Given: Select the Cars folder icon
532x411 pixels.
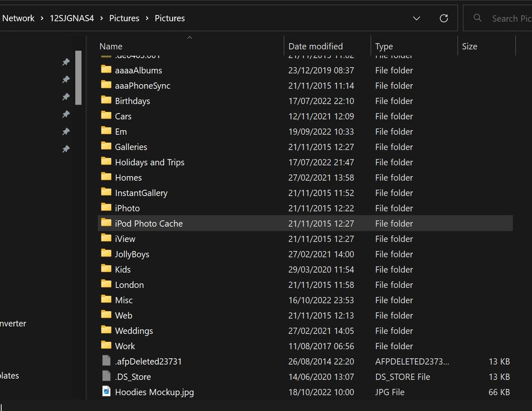Looking at the screenshot, I should 106,116.
